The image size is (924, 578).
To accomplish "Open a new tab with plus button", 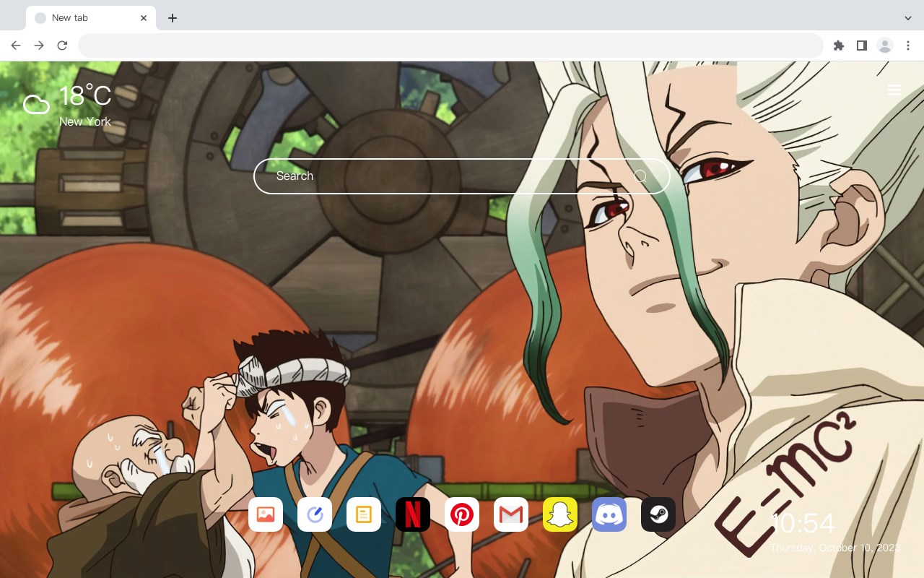I will click(172, 18).
